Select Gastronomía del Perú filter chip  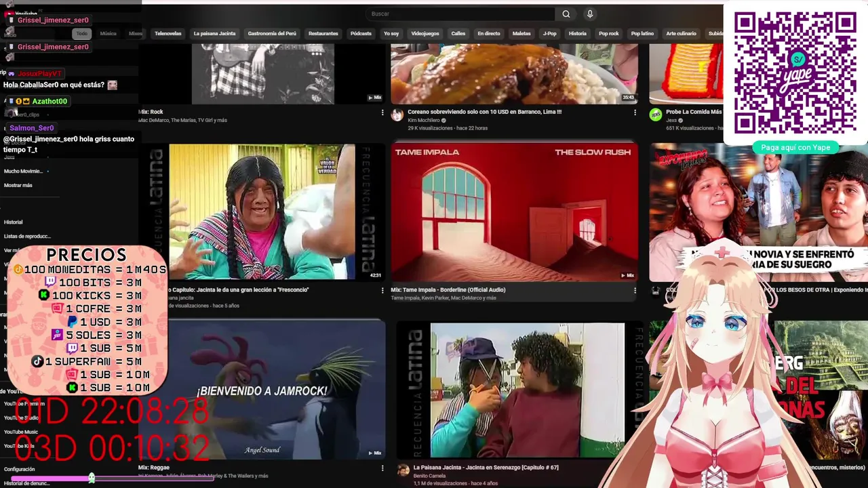(272, 33)
